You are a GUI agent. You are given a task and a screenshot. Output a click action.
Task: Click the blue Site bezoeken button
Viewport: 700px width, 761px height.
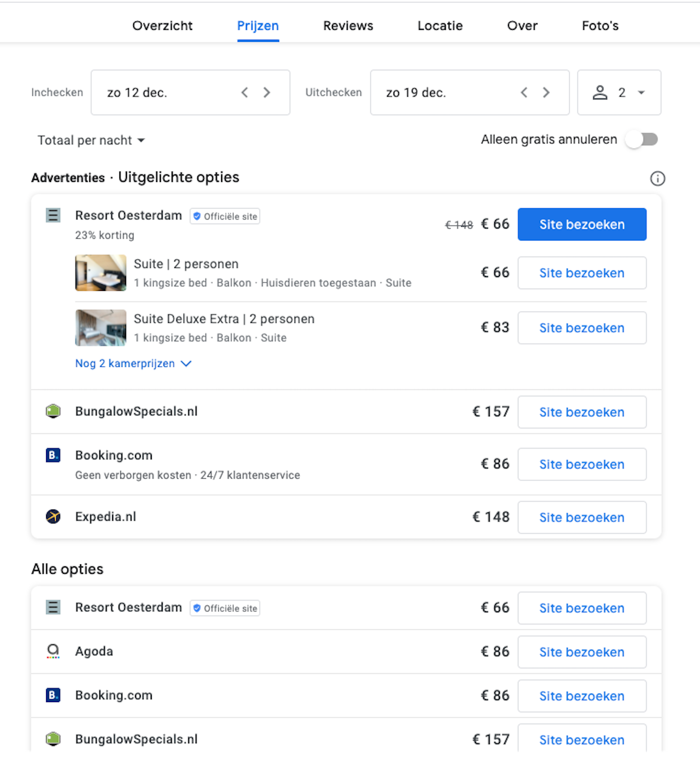582,224
